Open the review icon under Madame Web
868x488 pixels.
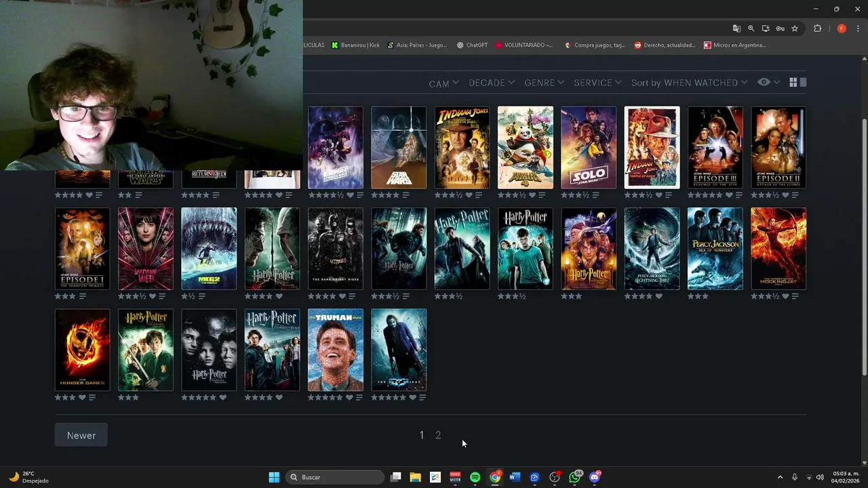(x=162, y=296)
